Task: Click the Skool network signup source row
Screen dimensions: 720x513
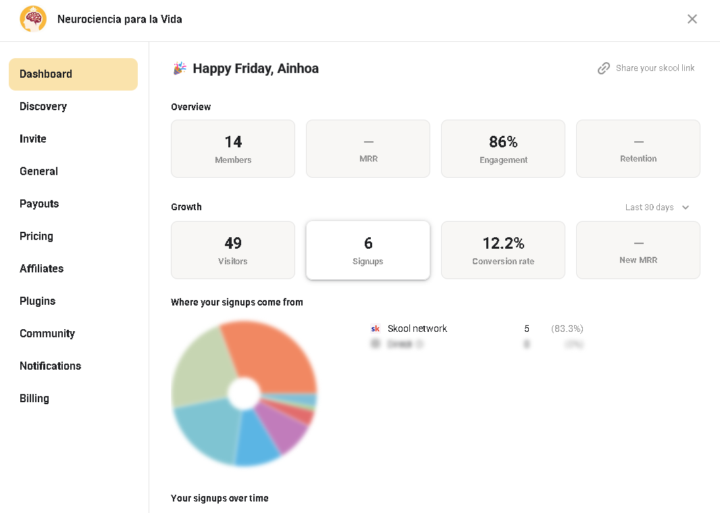Action: [x=477, y=328]
